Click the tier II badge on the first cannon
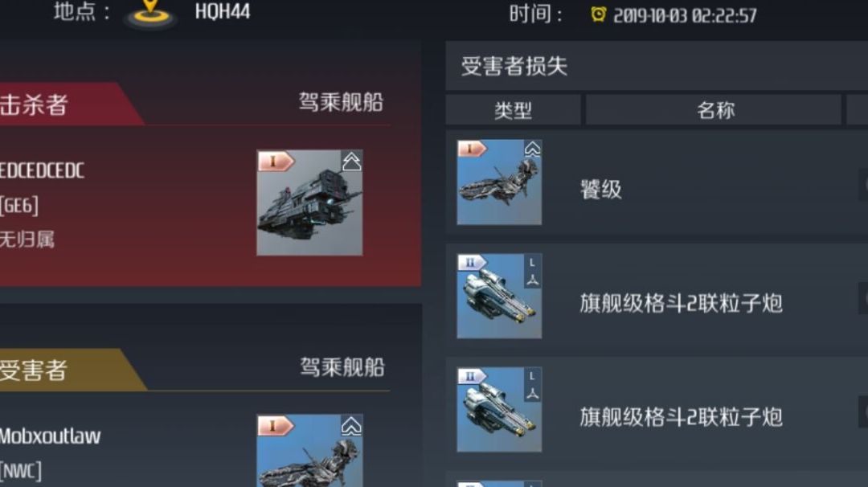Viewport: 868px width, 487px height. click(472, 262)
